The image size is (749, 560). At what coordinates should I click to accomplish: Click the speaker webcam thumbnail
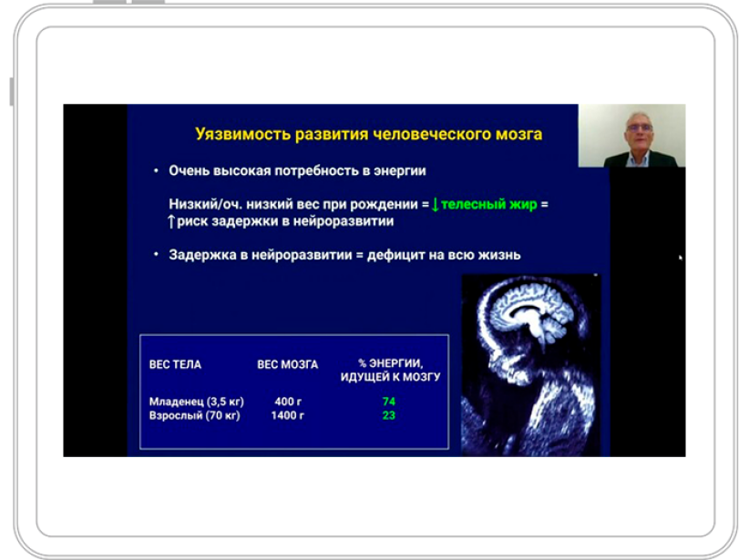point(631,136)
